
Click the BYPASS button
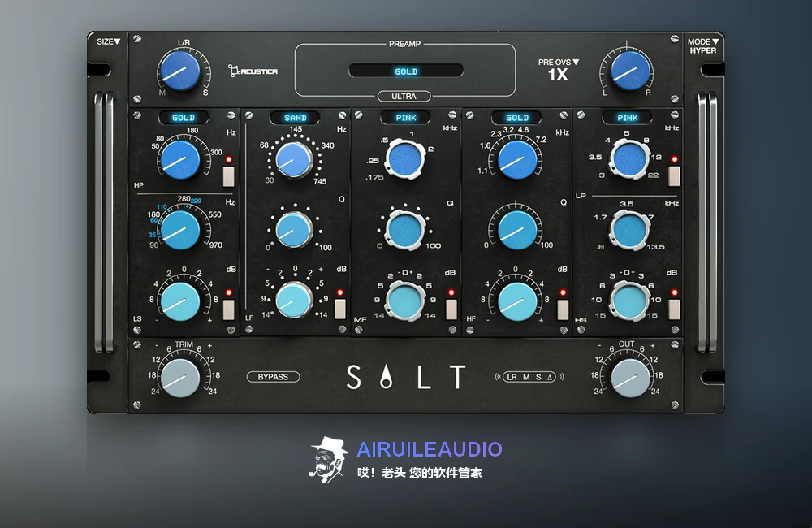coord(273,377)
